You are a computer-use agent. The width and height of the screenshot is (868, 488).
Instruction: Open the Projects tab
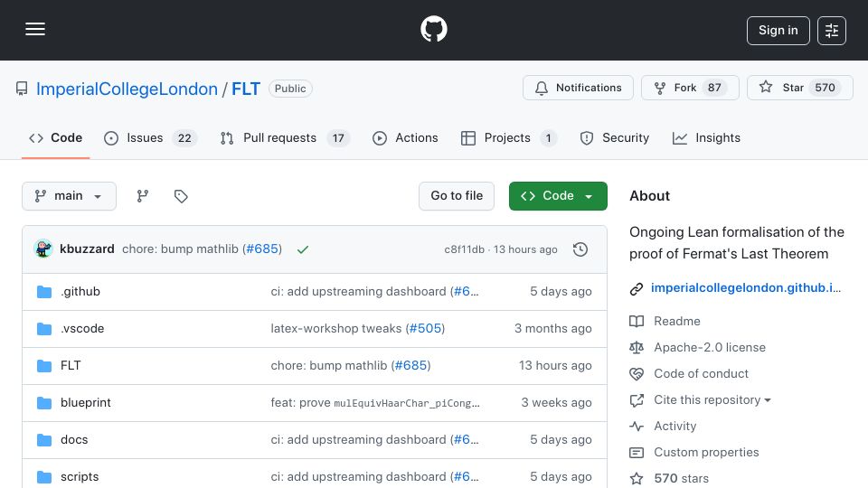coord(508,137)
